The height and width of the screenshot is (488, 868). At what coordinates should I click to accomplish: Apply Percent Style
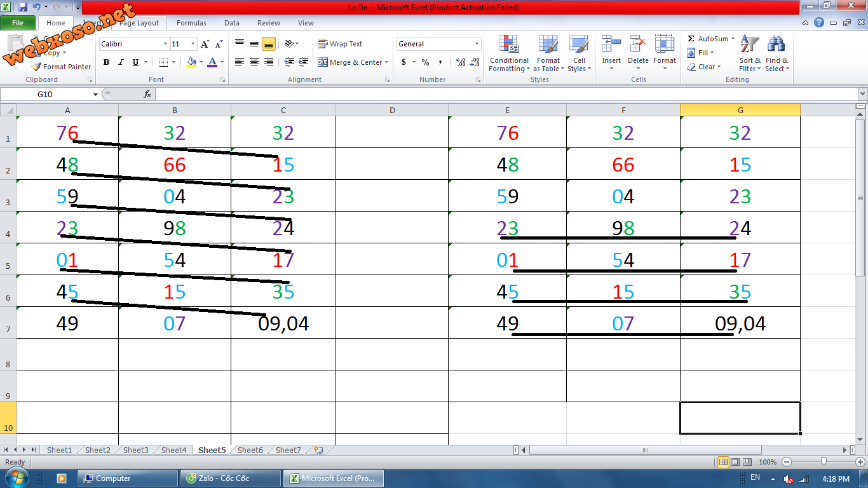[425, 62]
